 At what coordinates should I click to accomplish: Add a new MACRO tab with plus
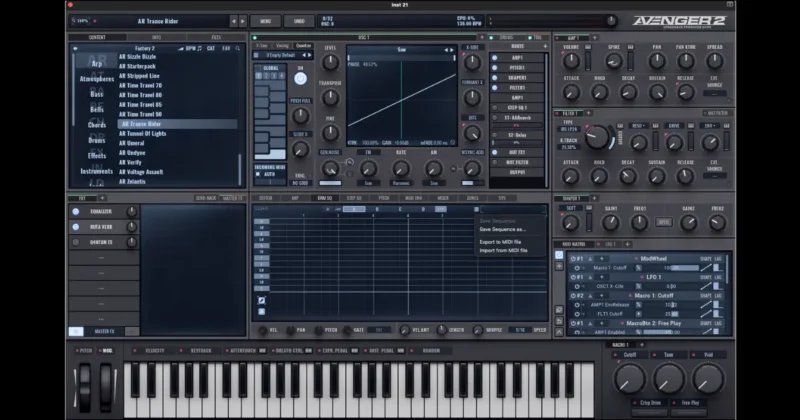pos(642,345)
